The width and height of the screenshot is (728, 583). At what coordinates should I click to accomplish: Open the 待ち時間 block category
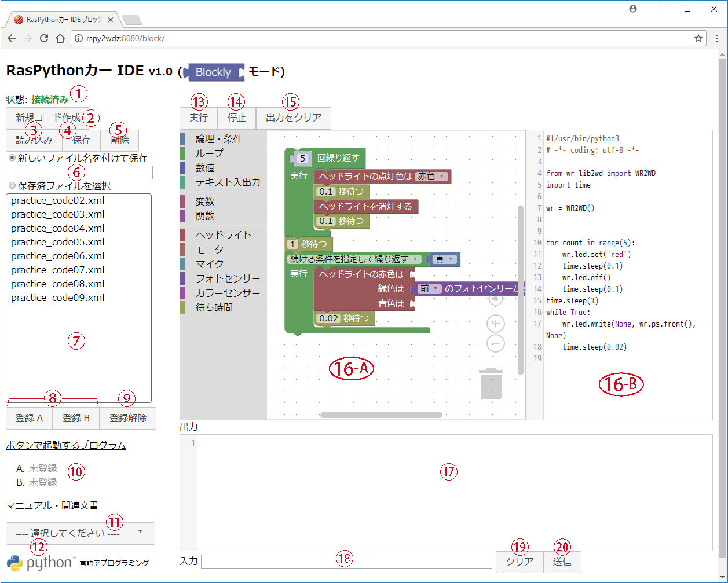(x=223, y=307)
